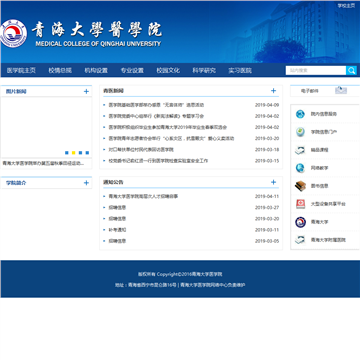Open the 电子邮件 envelope icon
Image resolution: width=360 pixels, height=360 pixels.
341,90
